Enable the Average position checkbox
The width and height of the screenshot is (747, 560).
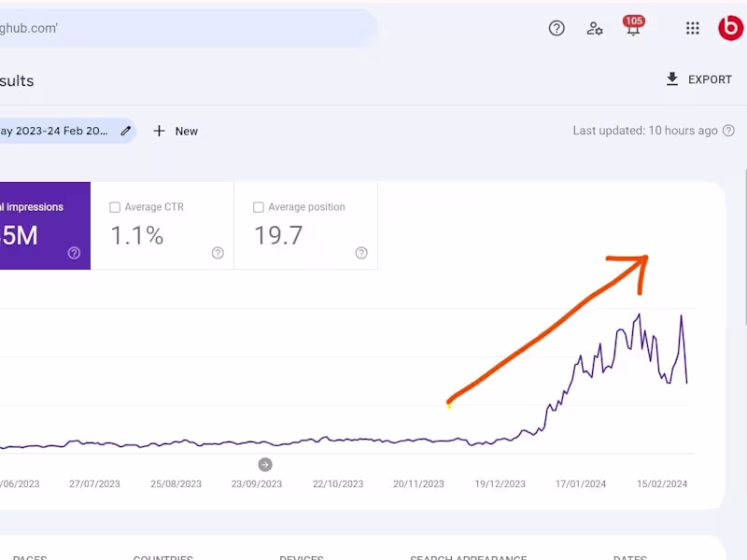(x=258, y=206)
